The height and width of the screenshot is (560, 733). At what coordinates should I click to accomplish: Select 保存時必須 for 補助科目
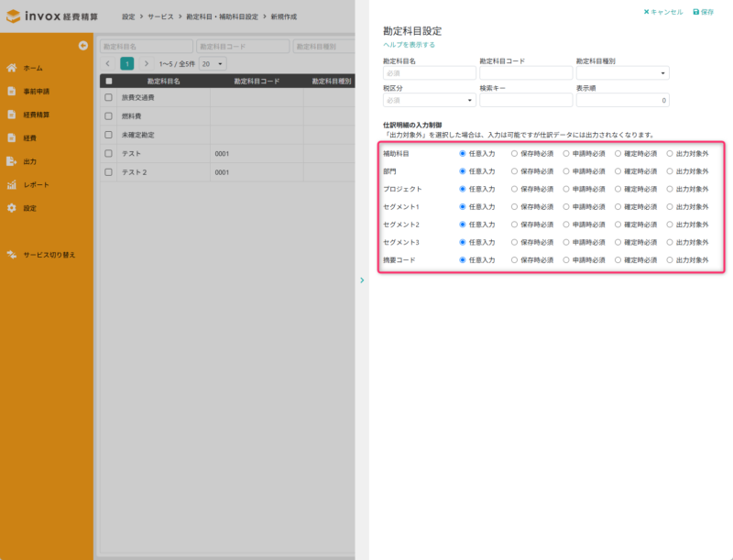click(515, 154)
